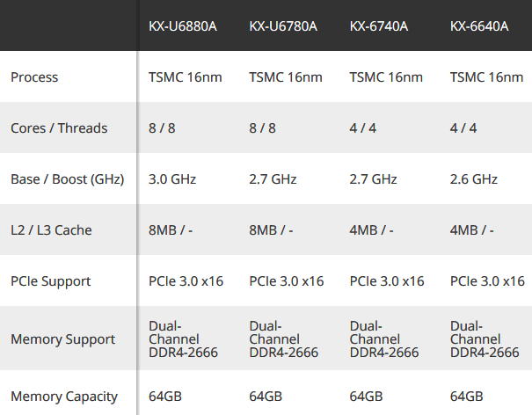The image size is (532, 415).
Task: Select the KX-6640A column header
Action: 479,26
